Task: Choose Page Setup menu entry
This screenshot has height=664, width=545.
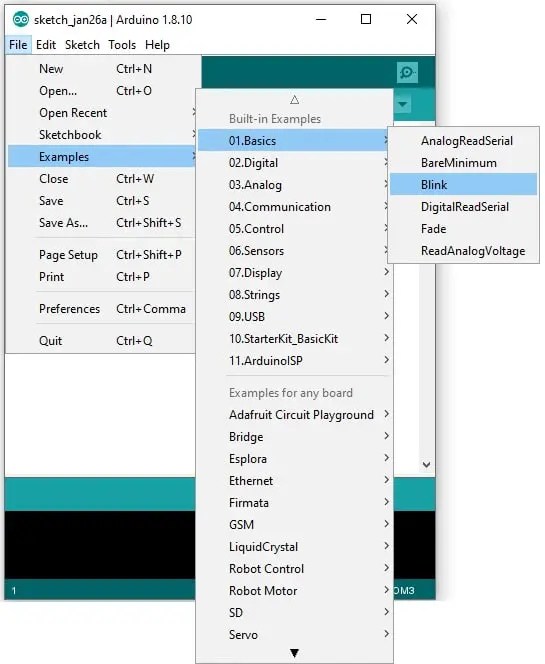Action: [102, 255]
